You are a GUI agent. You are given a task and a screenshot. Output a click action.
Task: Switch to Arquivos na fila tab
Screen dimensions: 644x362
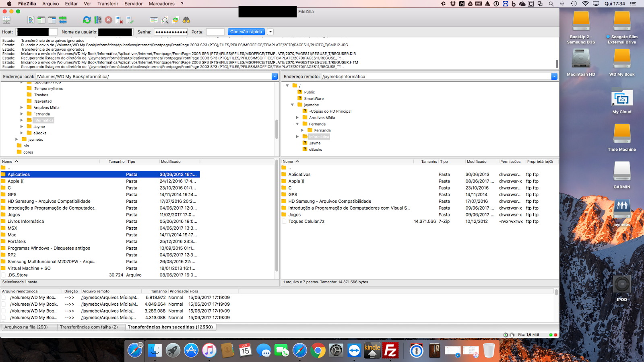pos(26,327)
